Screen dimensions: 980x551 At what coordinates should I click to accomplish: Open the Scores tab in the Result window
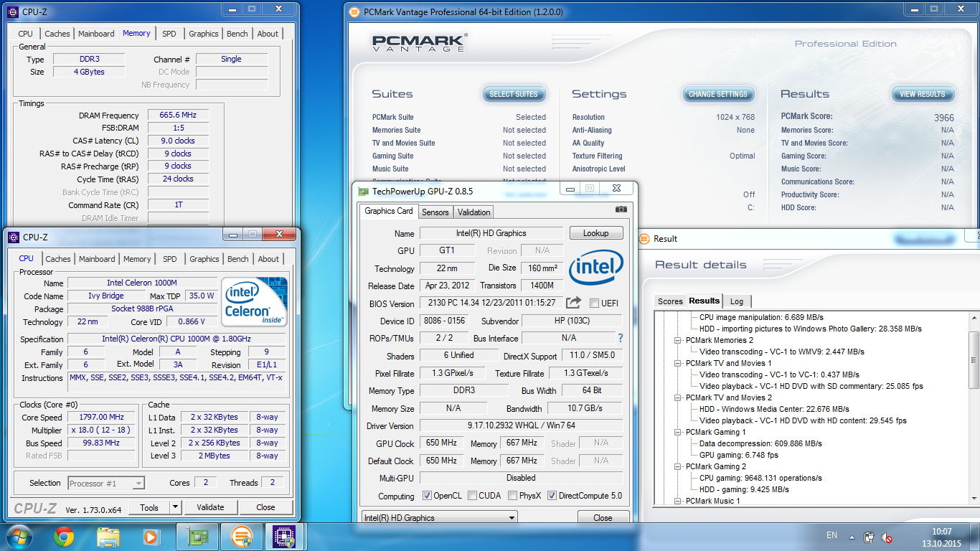click(670, 301)
